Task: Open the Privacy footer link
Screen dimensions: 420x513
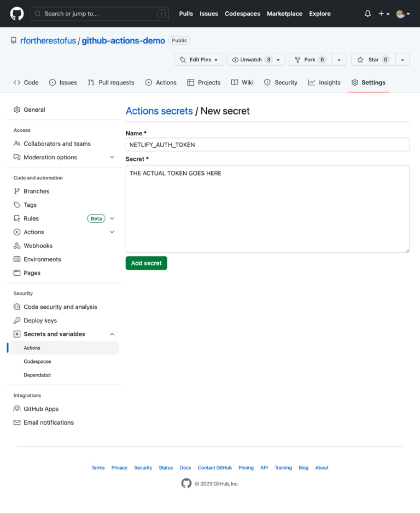Action: click(x=119, y=467)
